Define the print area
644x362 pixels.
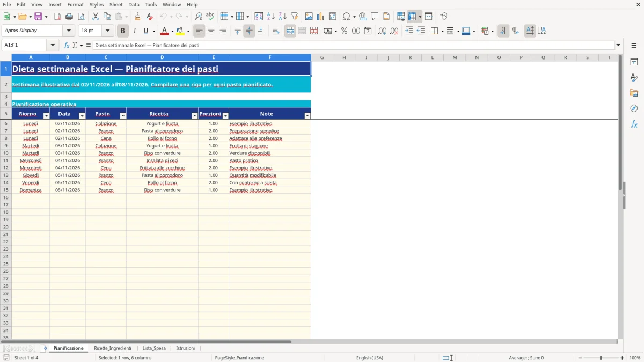(401, 17)
